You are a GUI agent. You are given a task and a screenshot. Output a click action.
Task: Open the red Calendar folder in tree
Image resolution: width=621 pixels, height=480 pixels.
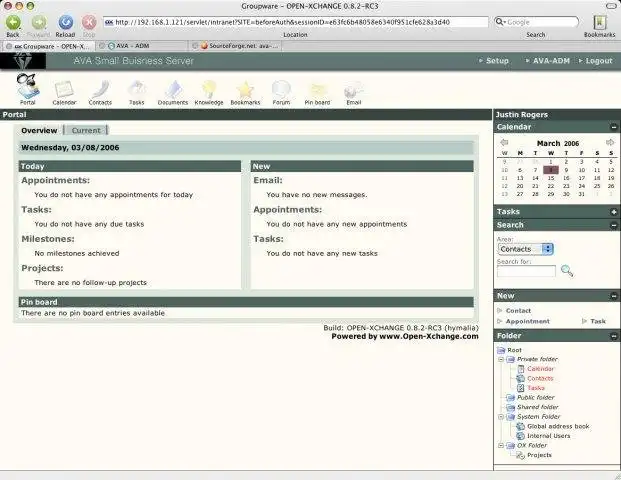pos(541,369)
